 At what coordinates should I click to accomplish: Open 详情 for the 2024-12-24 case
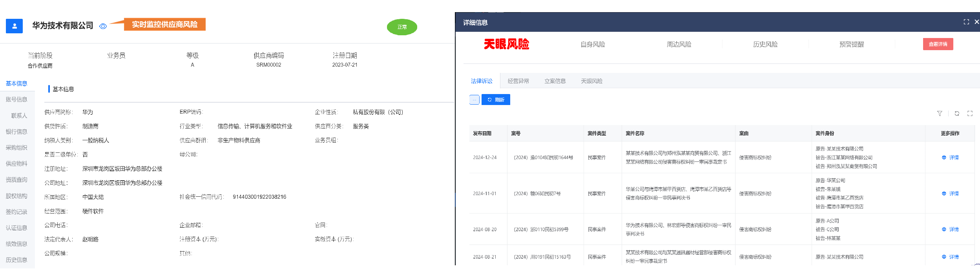click(950, 158)
